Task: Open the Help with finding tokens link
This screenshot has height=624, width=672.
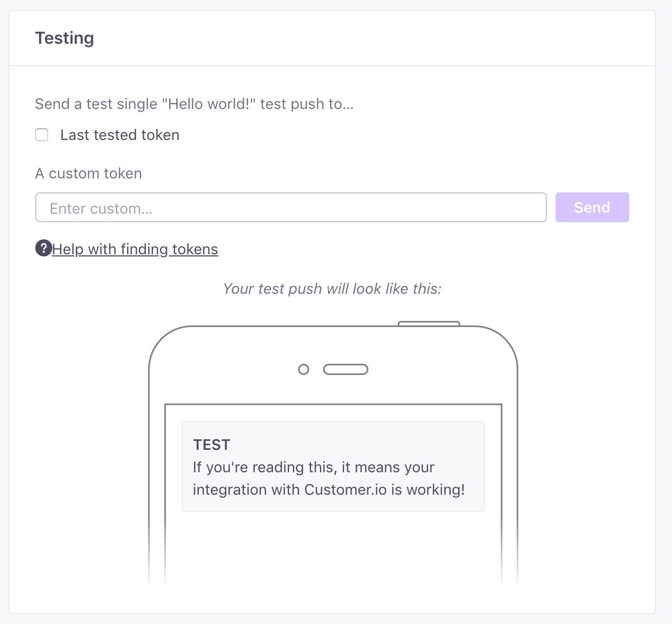Action: click(135, 249)
